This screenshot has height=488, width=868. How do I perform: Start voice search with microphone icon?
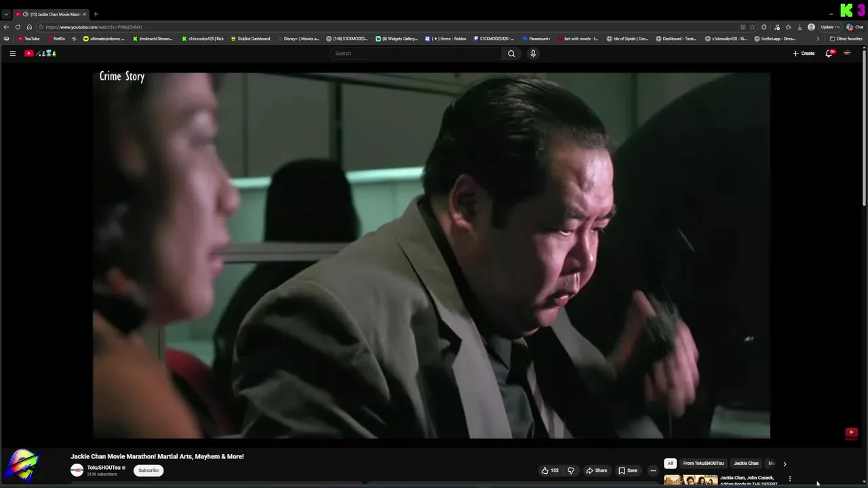[533, 54]
